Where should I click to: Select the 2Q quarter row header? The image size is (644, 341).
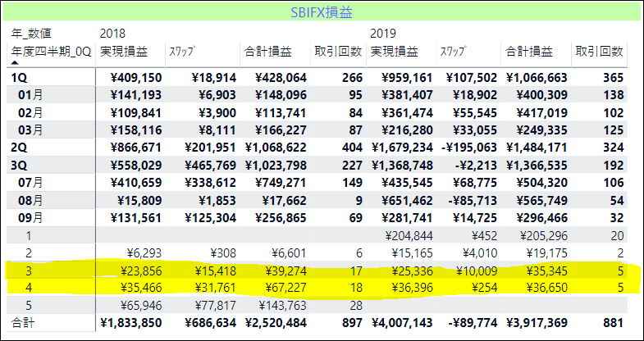tap(19, 148)
